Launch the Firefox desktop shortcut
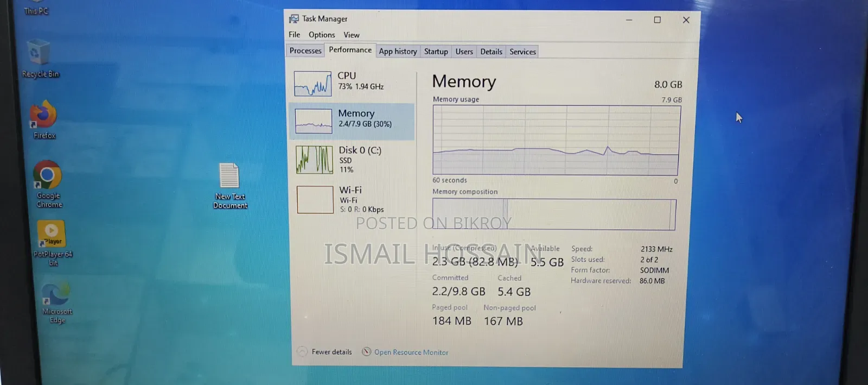The image size is (868, 385). 43,119
